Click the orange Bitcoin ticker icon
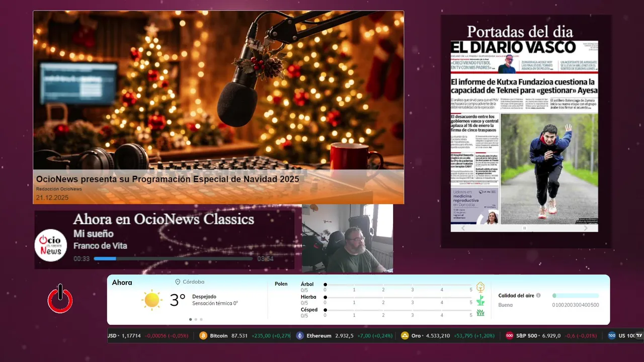The height and width of the screenshot is (362, 644). [x=203, y=336]
